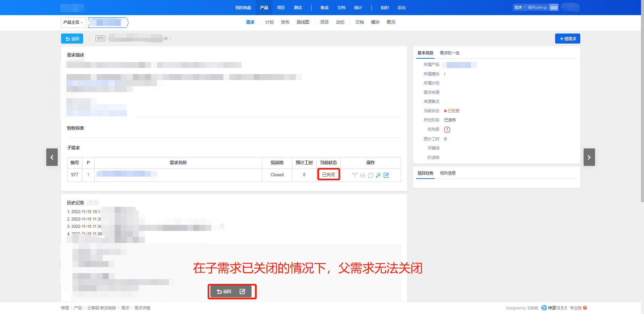Click the glasses review icon in row 977

(x=363, y=175)
